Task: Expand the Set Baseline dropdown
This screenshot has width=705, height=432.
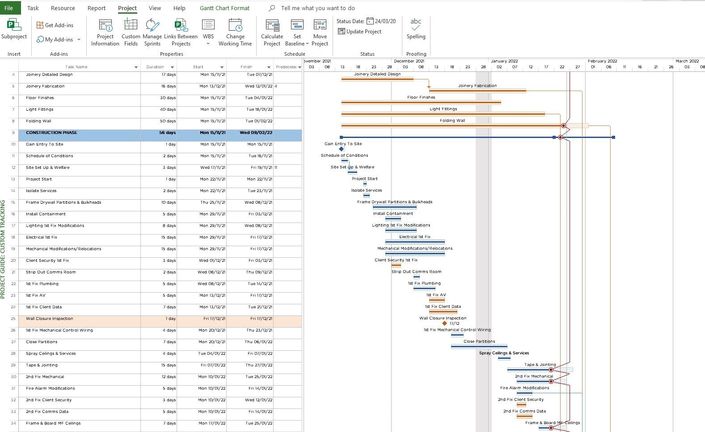Action: (307, 44)
